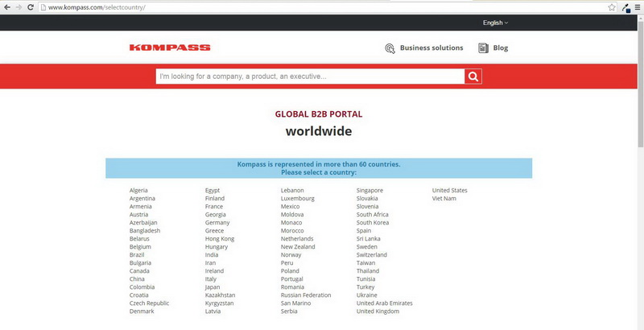
Task: Select United States
Action: tap(450, 191)
